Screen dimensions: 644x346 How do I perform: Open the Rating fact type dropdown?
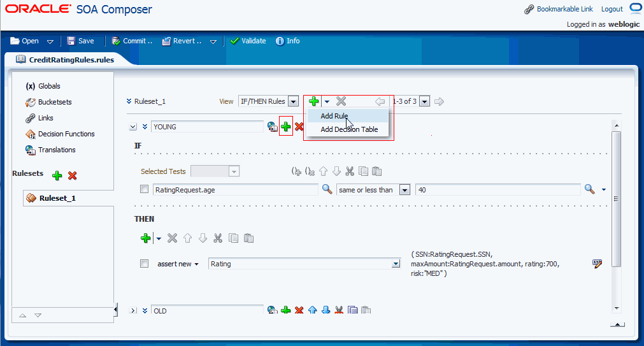click(396, 264)
